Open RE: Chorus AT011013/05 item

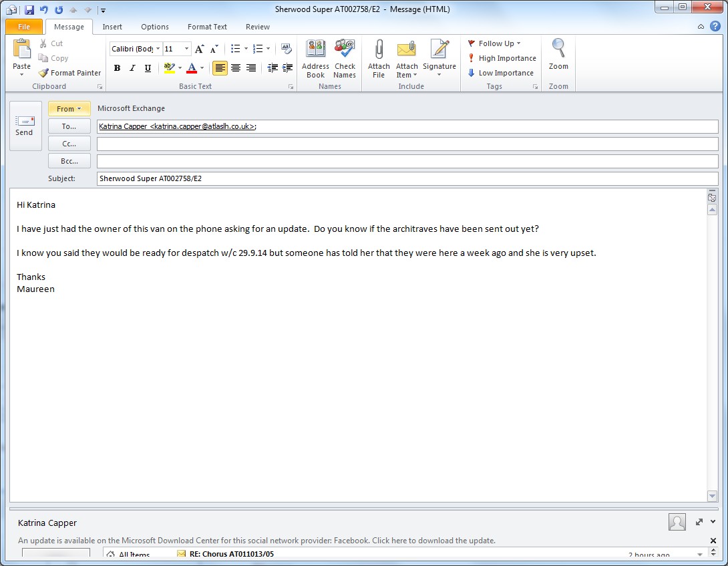click(x=231, y=554)
